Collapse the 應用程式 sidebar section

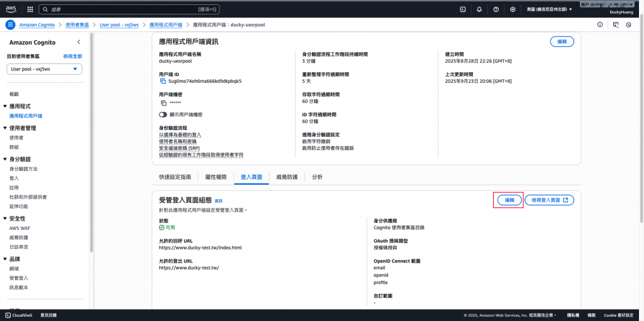5,106
